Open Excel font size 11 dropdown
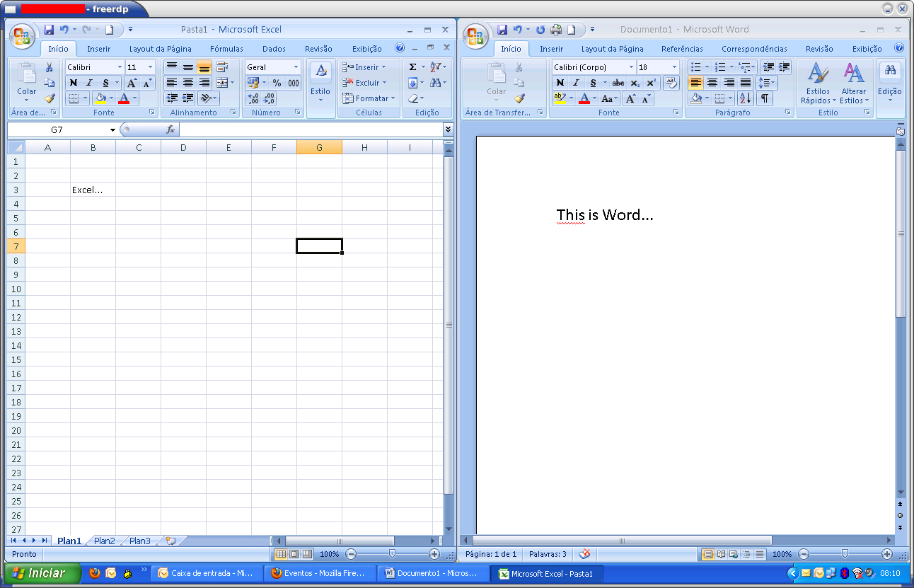 click(x=150, y=67)
